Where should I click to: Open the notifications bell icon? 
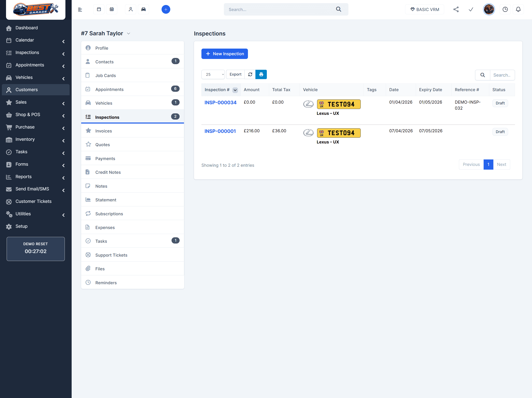[x=518, y=9]
